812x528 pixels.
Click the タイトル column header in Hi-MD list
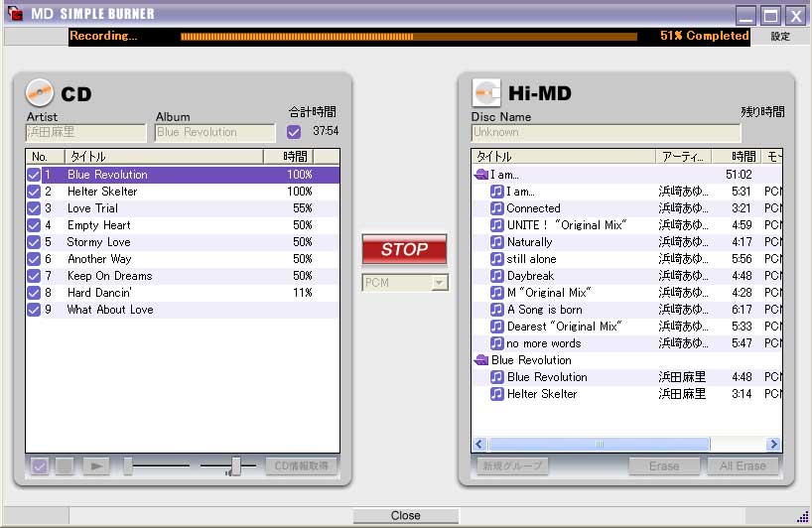564,157
